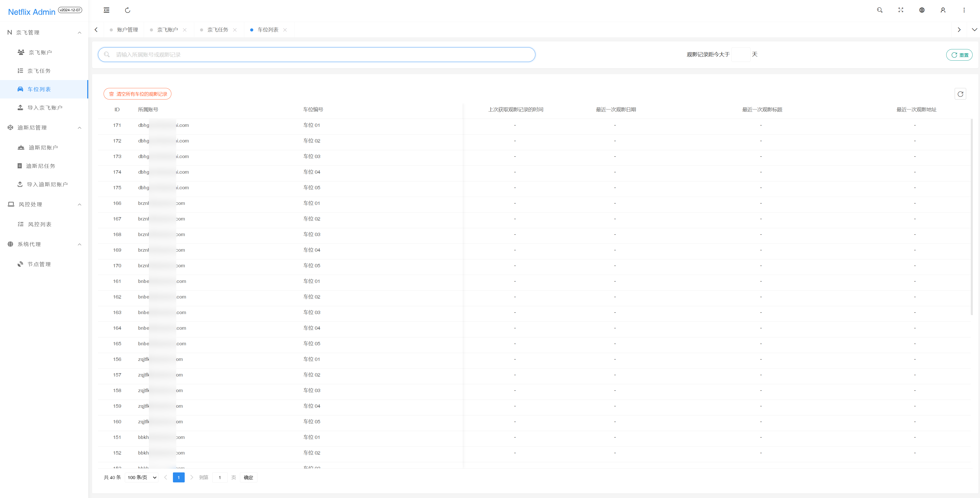Click 车位 02 in row 152

tap(312, 453)
